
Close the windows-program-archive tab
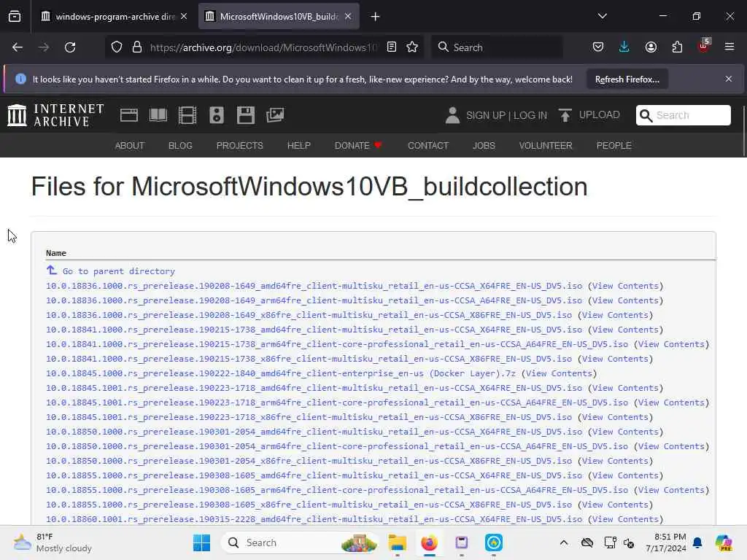(x=184, y=16)
